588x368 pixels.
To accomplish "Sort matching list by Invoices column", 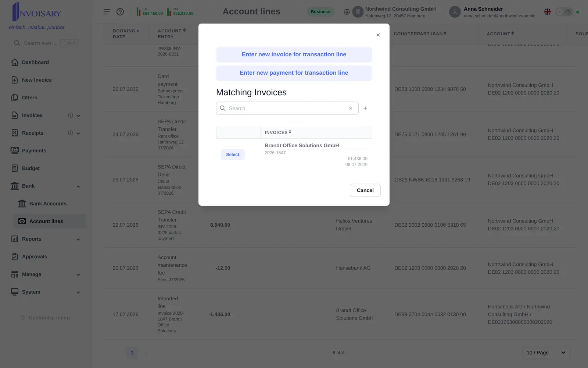I will [278, 132].
